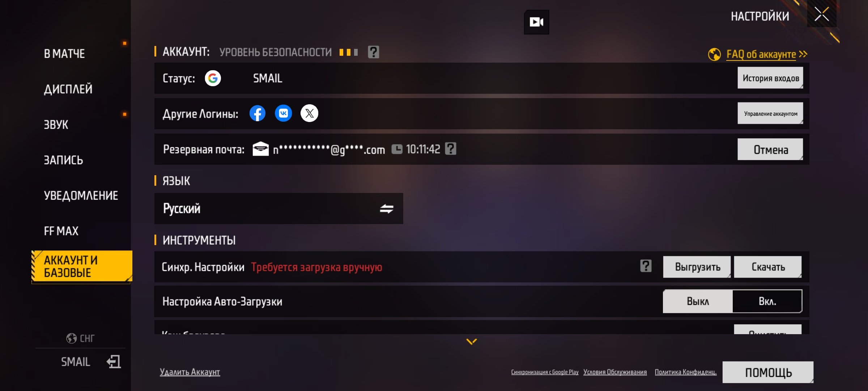Set auto-upload setting to Выкл
The height and width of the screenshot is (391, 868).
click(698, 301)
